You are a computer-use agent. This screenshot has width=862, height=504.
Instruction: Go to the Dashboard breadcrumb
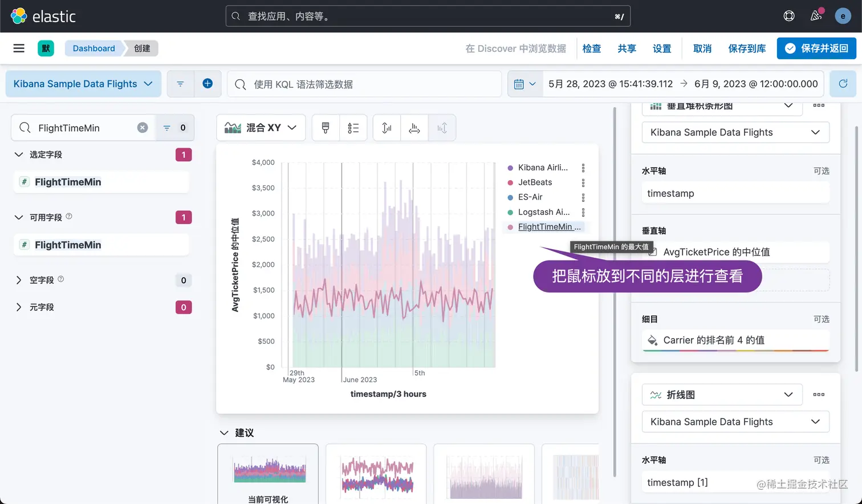click(x=93, y=48)
